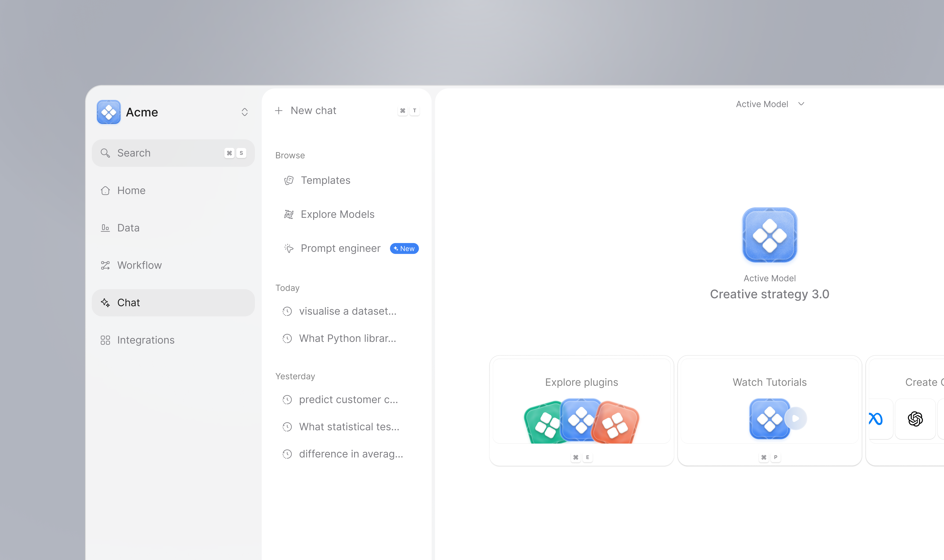Screen dimensions: 944x560
Task: Expand the Acme workspace switcher chevrons
Action: 244,112
